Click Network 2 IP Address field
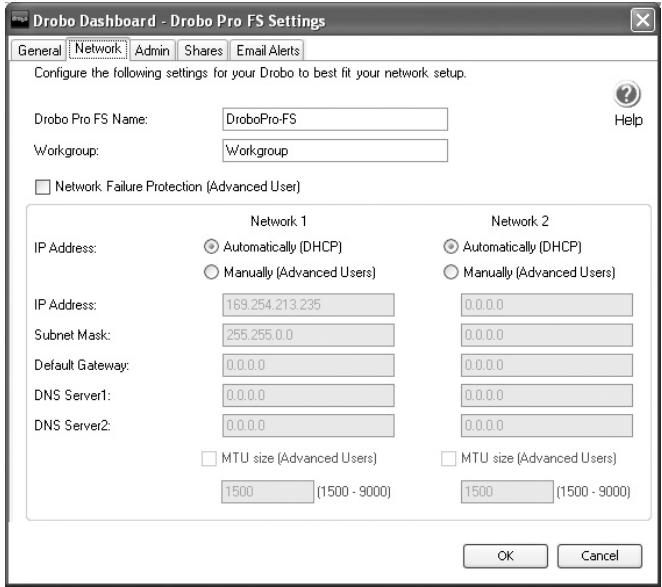 pos(547,305)
